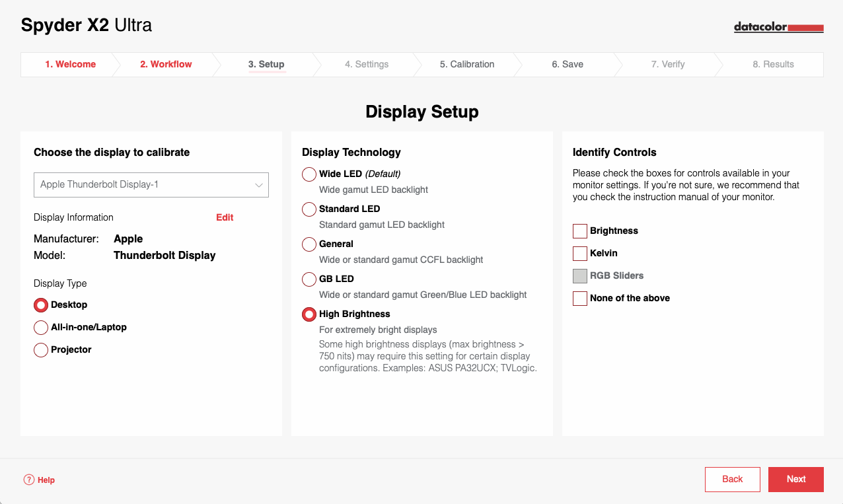Image resolution: width=843 pixels, height=504 pixels.
Task: Click For extremely bright displays text
Action: (378, 330)
